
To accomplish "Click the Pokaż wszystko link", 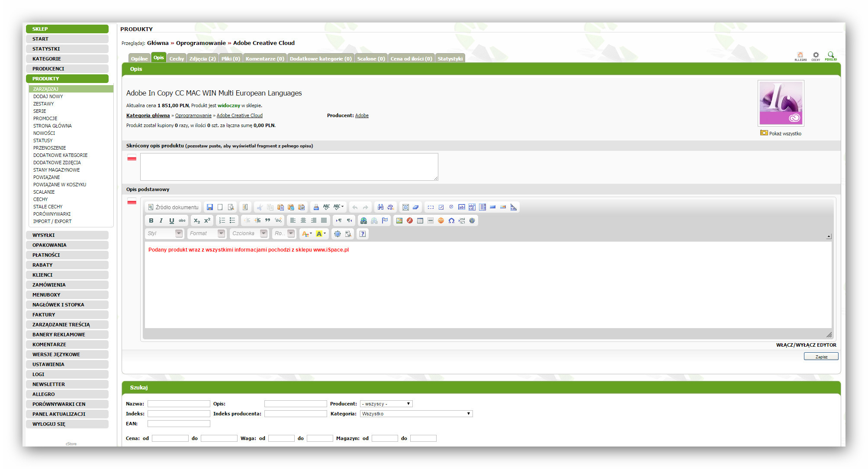I will [x=785, y=134].
